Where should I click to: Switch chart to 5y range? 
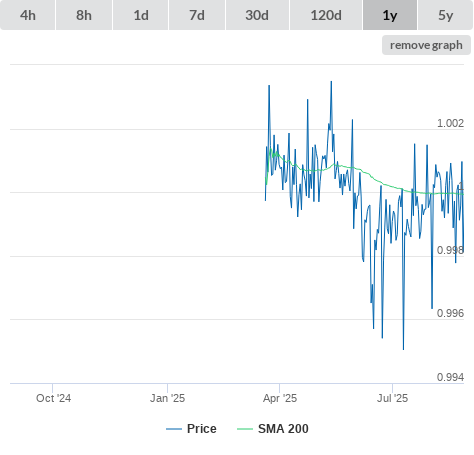(446, 15)
